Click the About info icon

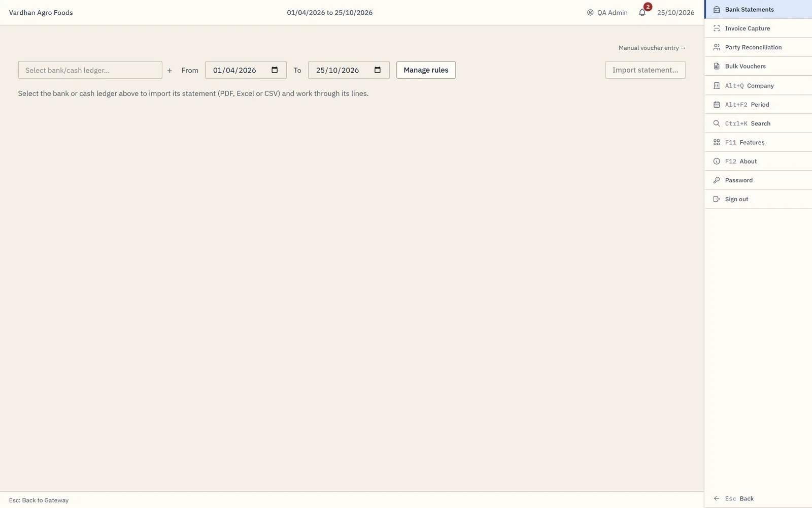pyautogui.click(x=717, y=161)
